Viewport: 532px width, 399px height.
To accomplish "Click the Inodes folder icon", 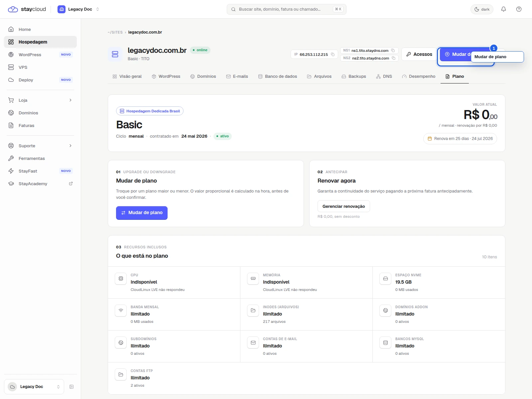I will [x=253, y=311].
